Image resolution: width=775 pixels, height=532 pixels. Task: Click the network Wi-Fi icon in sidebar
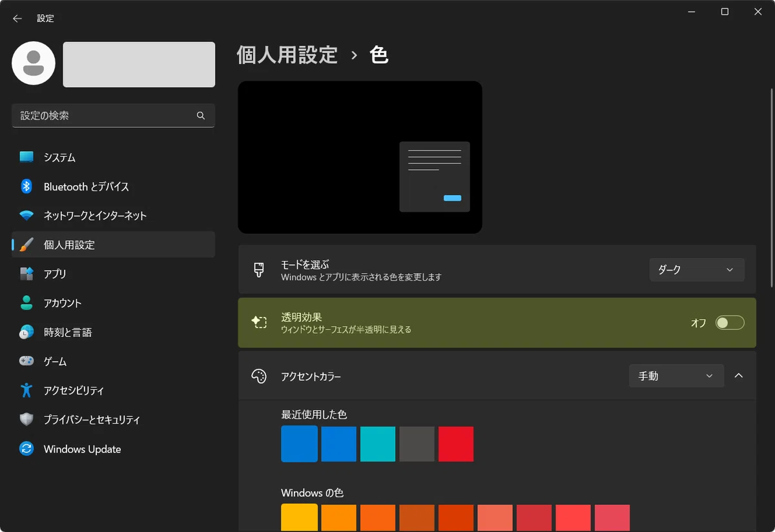(x=26, y=216)
